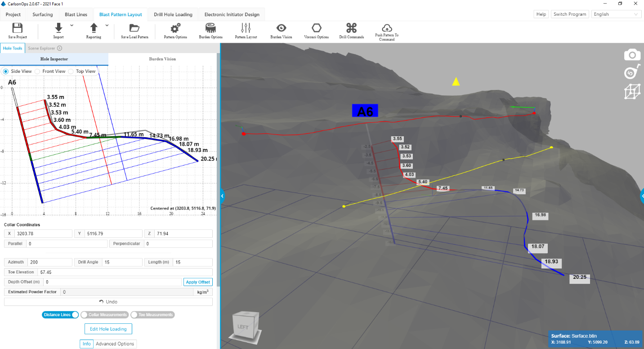644x349 pixels.
Task: Open the Surfacing tab
Action: [43, 14]
